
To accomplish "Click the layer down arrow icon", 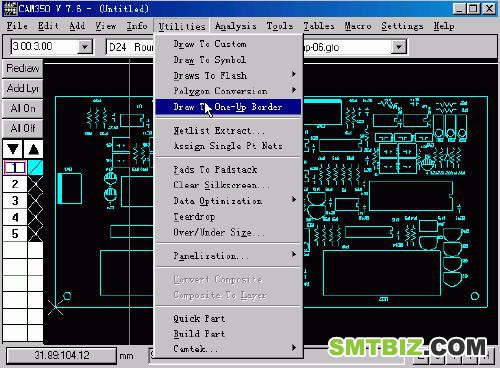I will pyautogui.click(x=13, y=149).
